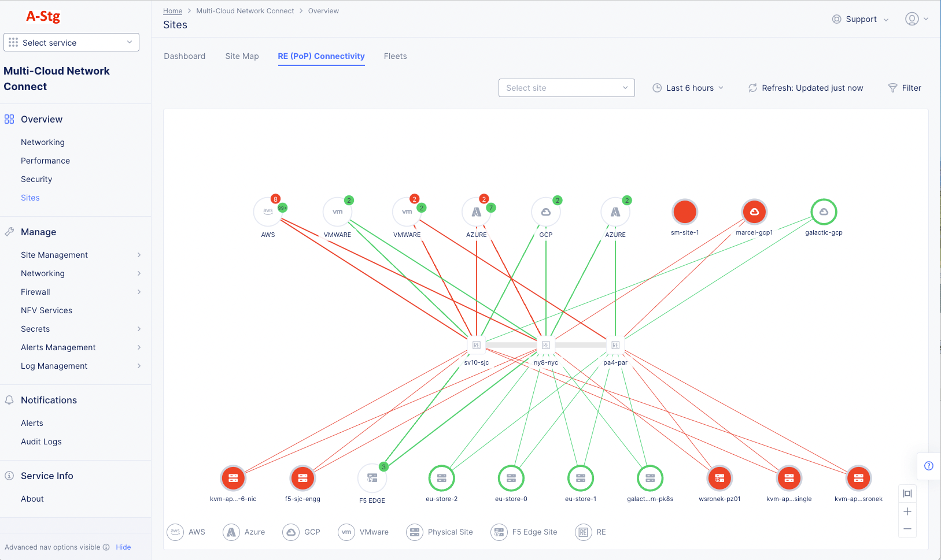
Task: Open the user account icon menu
Action: pos(912,18)
